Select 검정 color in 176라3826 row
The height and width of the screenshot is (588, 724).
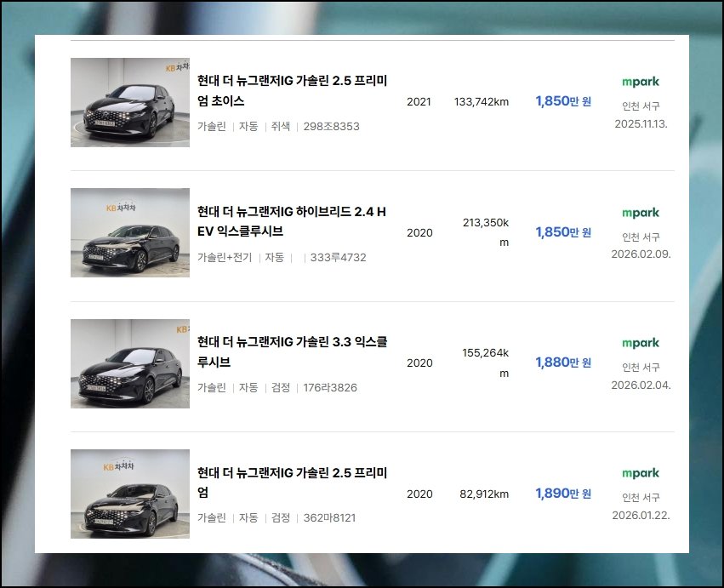tap(280, 387)
